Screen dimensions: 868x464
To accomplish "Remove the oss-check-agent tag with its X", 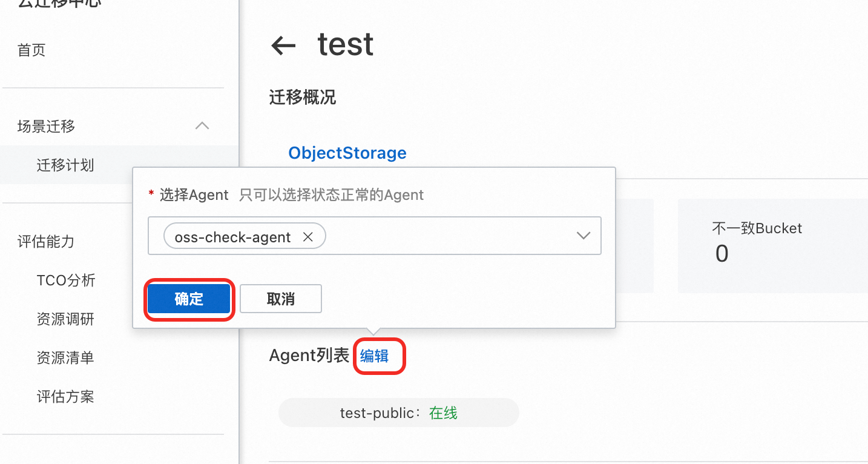I will click(307, 237).
